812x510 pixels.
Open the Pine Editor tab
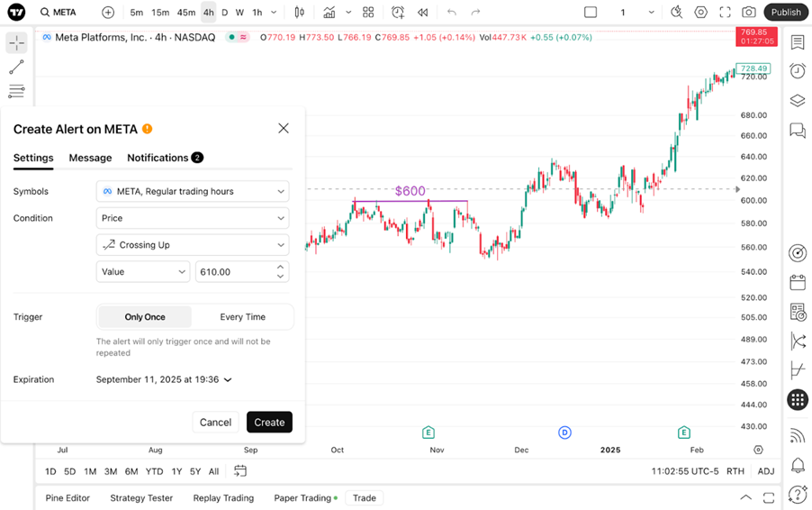[68, 497]
